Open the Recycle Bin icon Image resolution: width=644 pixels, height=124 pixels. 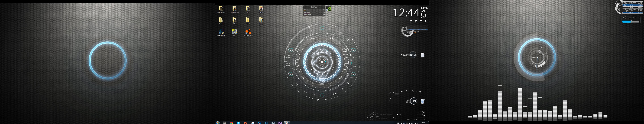(x=422, y=101)
